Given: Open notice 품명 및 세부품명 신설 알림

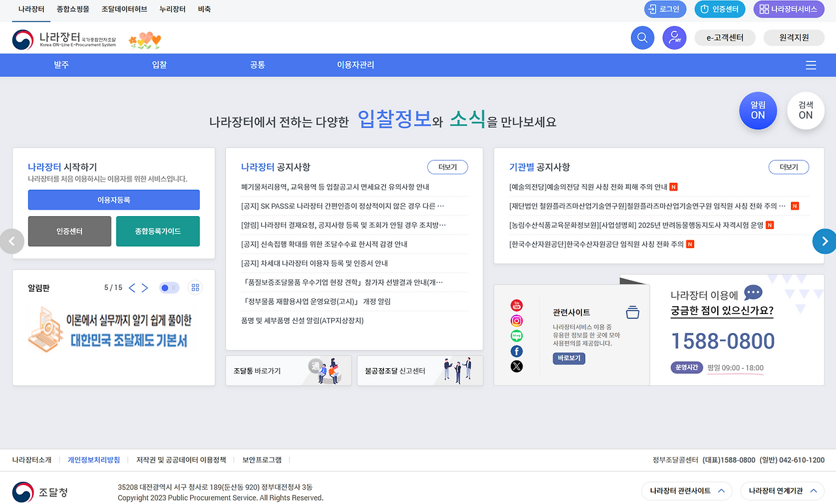Looking at the screenshot, I should click(x=302, y=321).
